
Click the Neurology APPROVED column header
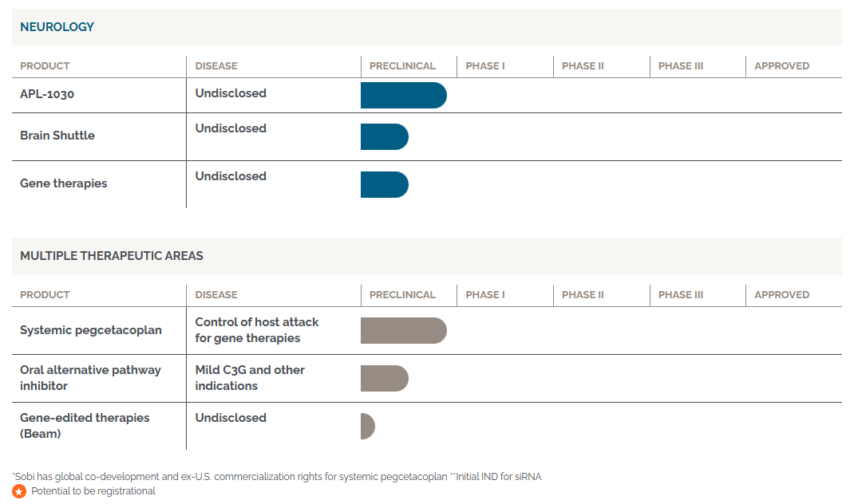(x=781, y=66)
